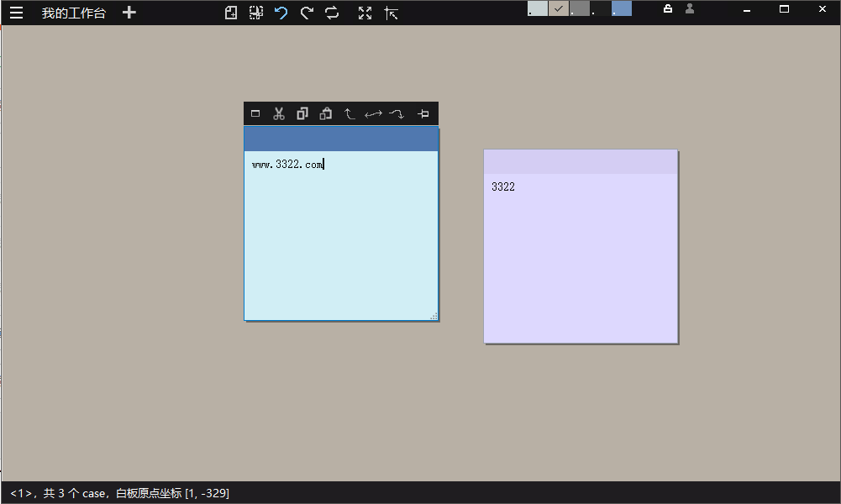This screenshot has height=504, width=841.
Task: Redo the last undone action
Action: click(307, 13)
